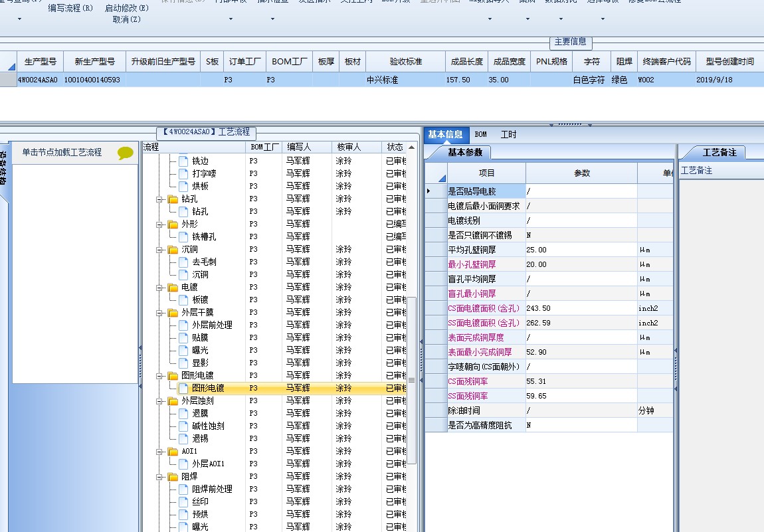Click the 中兴标准 cell
This screenshot has height=532, width=764.
point(405,80)
